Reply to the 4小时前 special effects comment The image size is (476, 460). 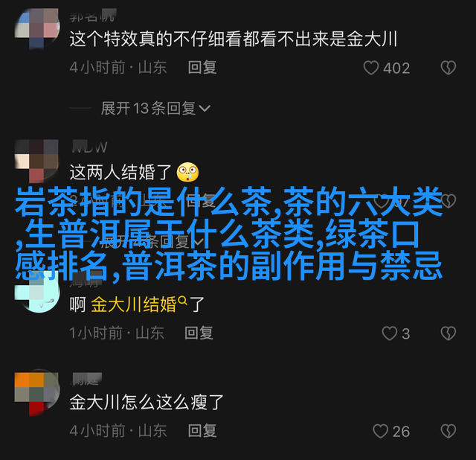click(x=202, y=67)
